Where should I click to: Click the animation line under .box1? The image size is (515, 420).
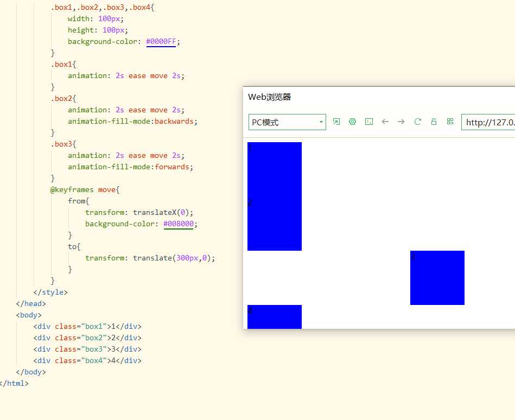[126, 75]
